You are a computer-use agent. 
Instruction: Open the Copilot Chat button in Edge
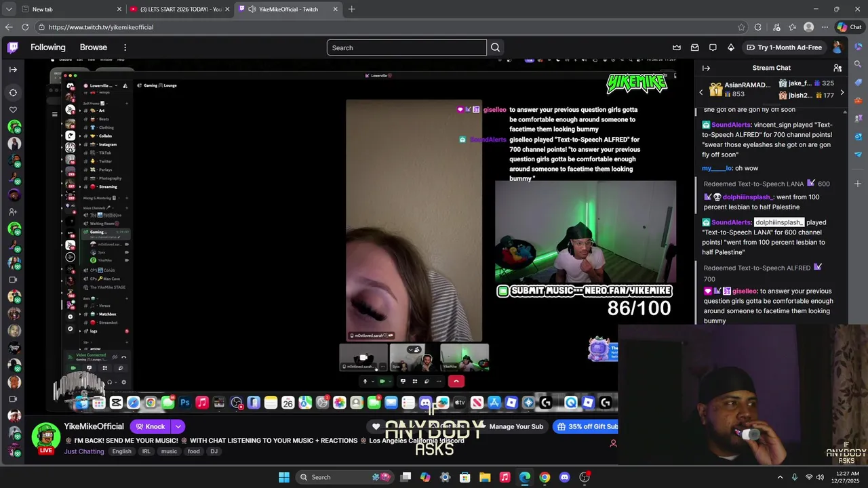pyautogui.click(x=850, y=27)
